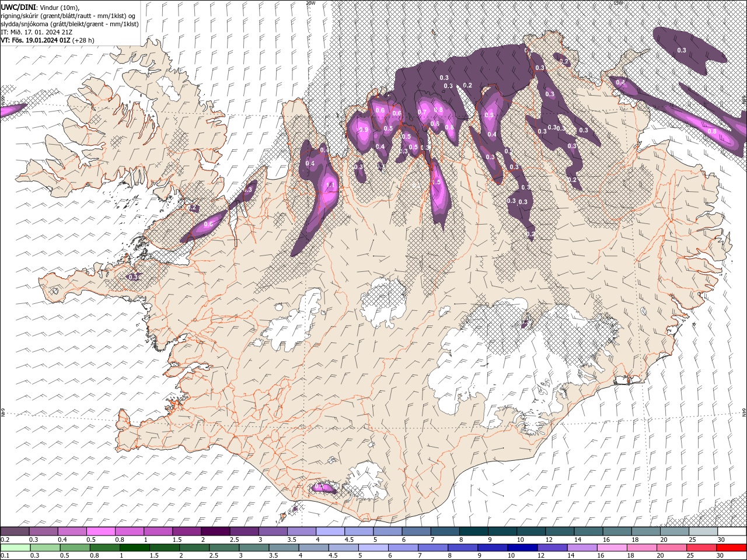This screenshot has width=747, height=560.
Task: Click the dark purple 2 swatch in upper legend row
Action: 215,531
